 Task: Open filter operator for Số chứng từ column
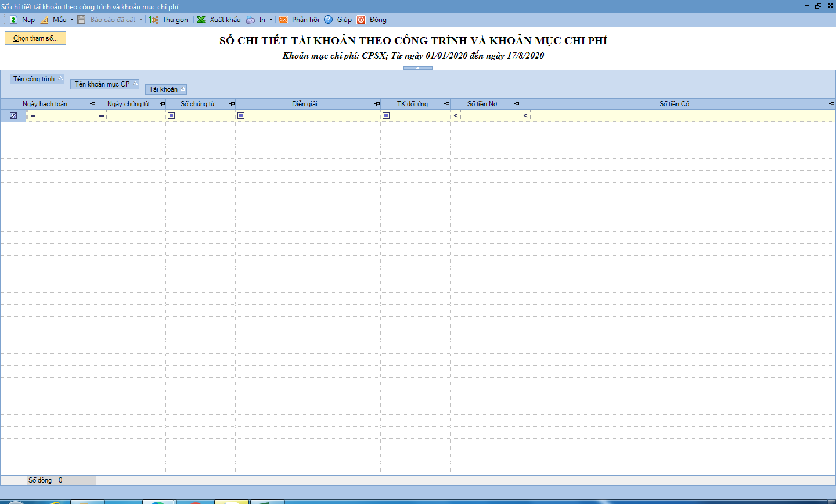[x=171, y=116]
